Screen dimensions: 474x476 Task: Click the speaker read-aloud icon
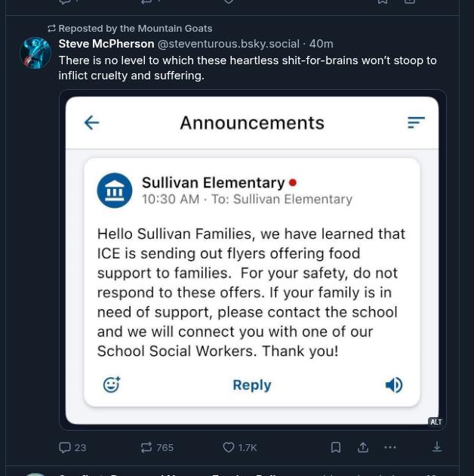394,385
